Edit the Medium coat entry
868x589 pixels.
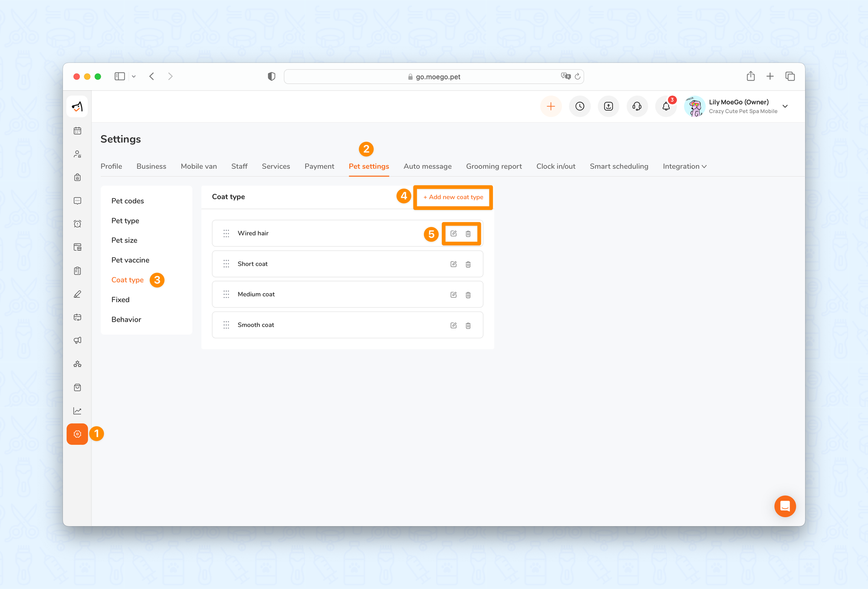click(454, 295)
